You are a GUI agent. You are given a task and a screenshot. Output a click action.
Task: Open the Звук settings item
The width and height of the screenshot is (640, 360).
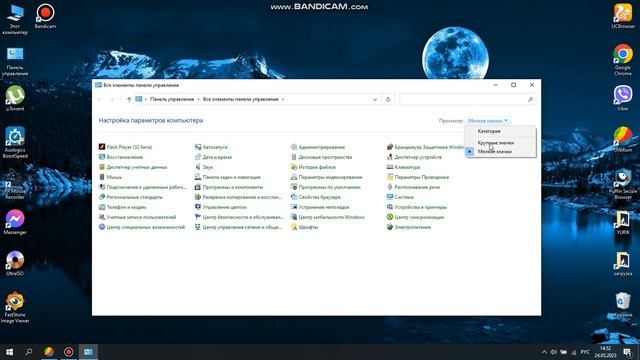click(204, 167)
